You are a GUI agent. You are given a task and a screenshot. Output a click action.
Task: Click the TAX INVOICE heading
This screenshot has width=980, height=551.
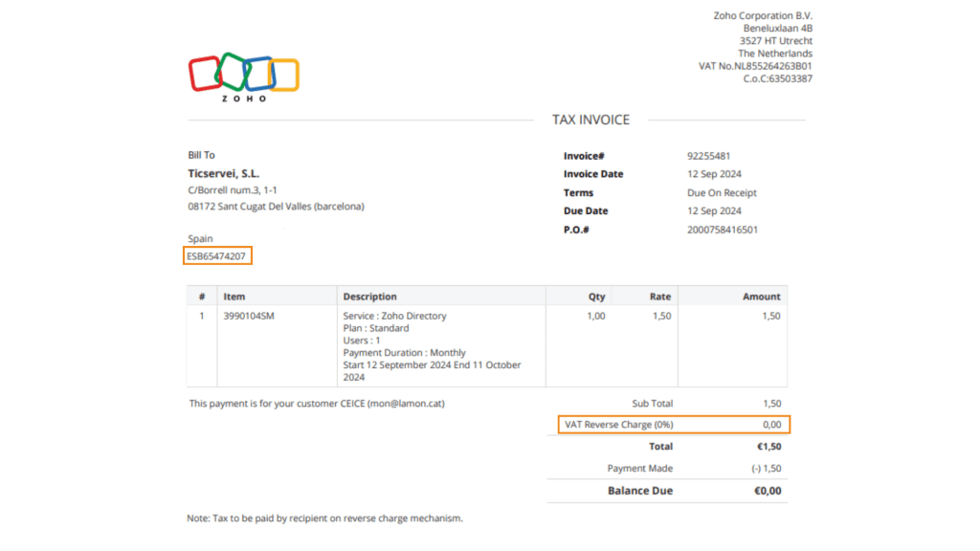pos(590,121)
